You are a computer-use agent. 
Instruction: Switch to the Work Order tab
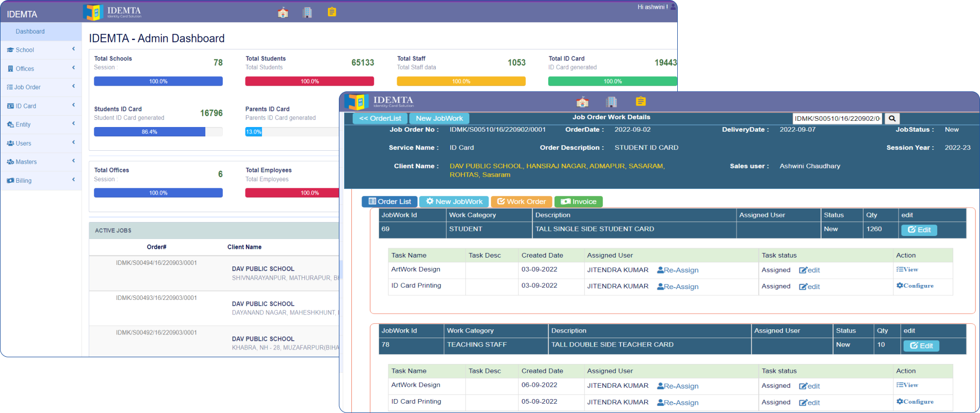click(x=521, y=202)
